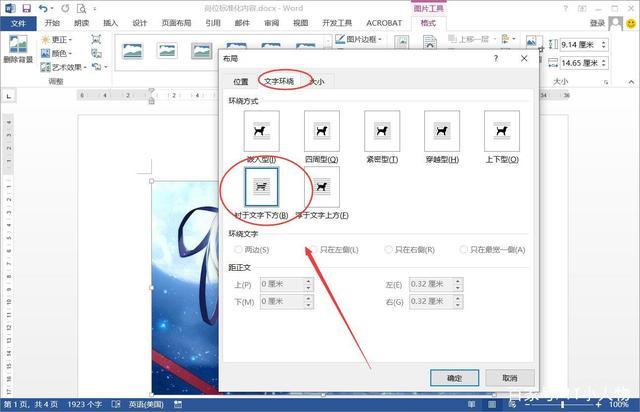Image resolution: width=640 pixels, height=412 pixels.
Task: Click the word count 1923 个字
Action: [84, 404]
